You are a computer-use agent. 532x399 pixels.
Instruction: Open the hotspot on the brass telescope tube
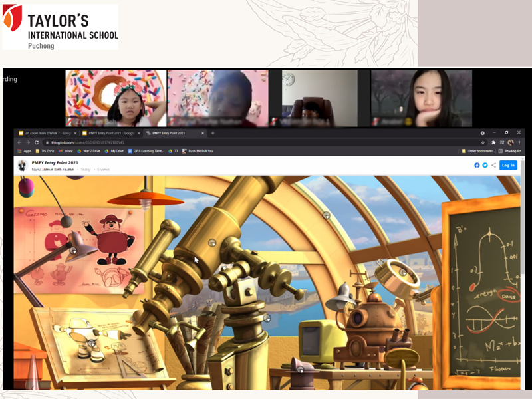(212, 243)
